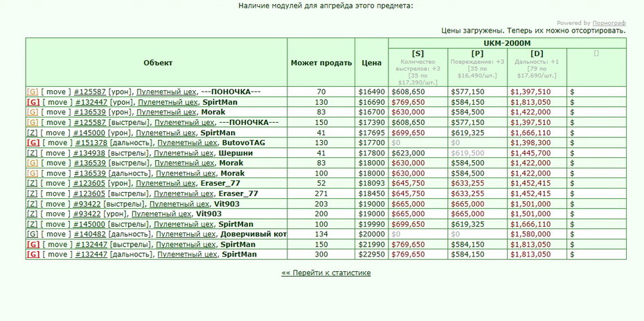This screenshot has height=321, width=644.
Task: Click the UKM-2000M header cell
Action: click(507, 43)
